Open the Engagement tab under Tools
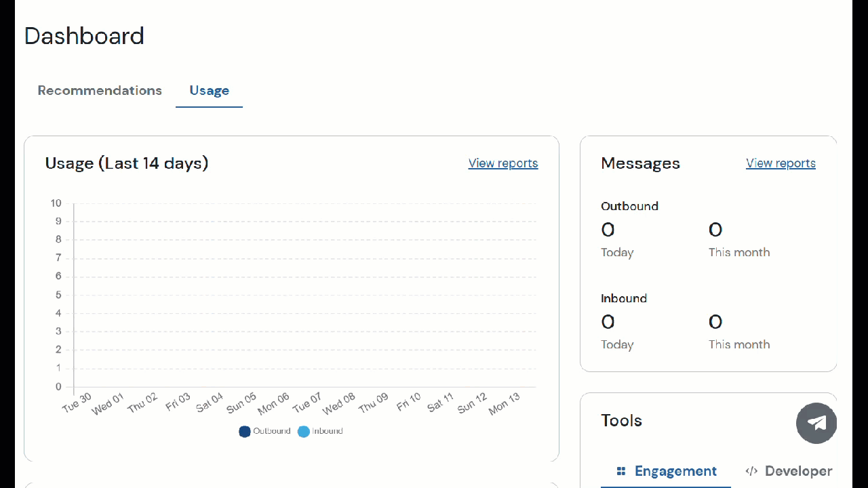This screenshot has width=868, height=488. pyautogui.click(x=666, y=471)
